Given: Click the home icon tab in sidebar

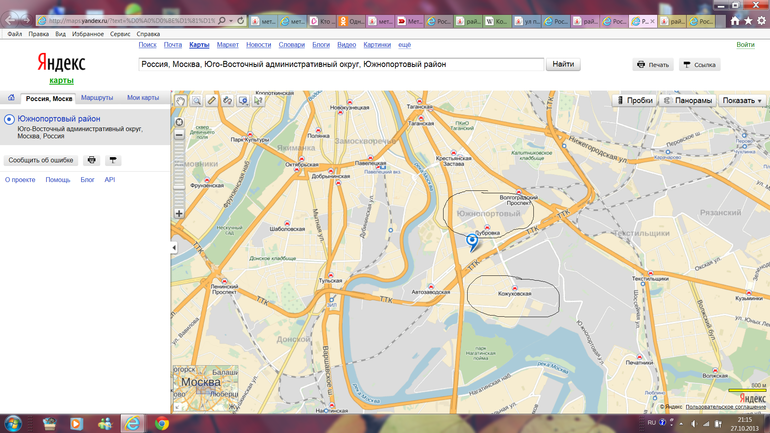Looking at the screenshot, I should (11, 98).
